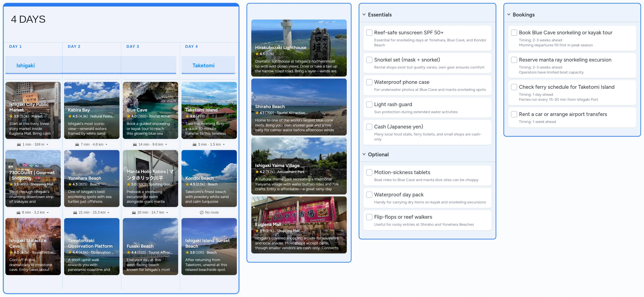Screen dimensions: 644x297
Task: Click car icon beside 3 min 1.5 km
Action: [x=194, y=144]
